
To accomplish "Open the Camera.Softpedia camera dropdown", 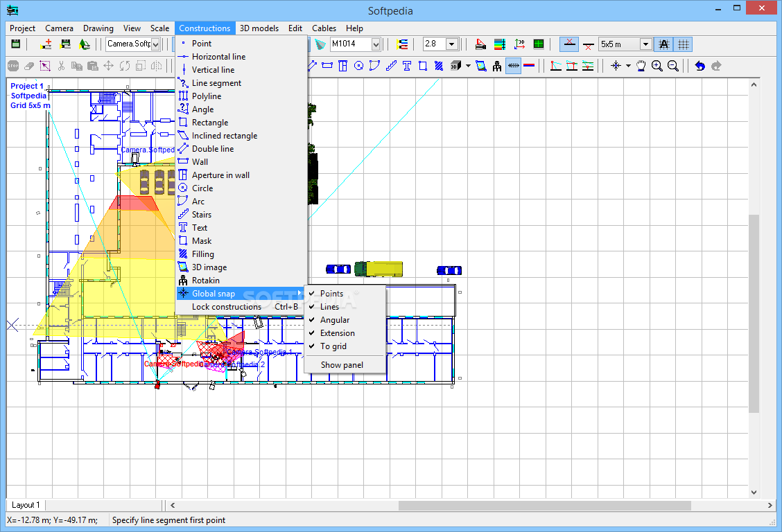I will (x=155, y=44).
